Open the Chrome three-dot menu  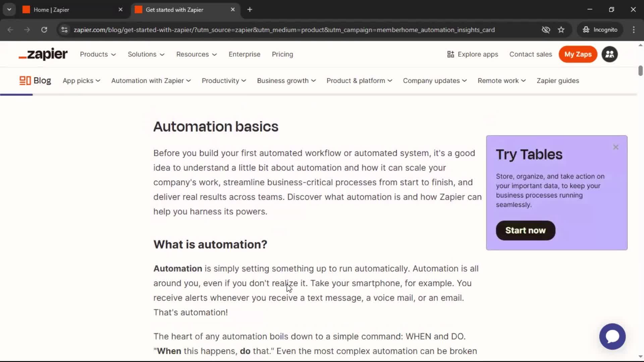point(634,30)
